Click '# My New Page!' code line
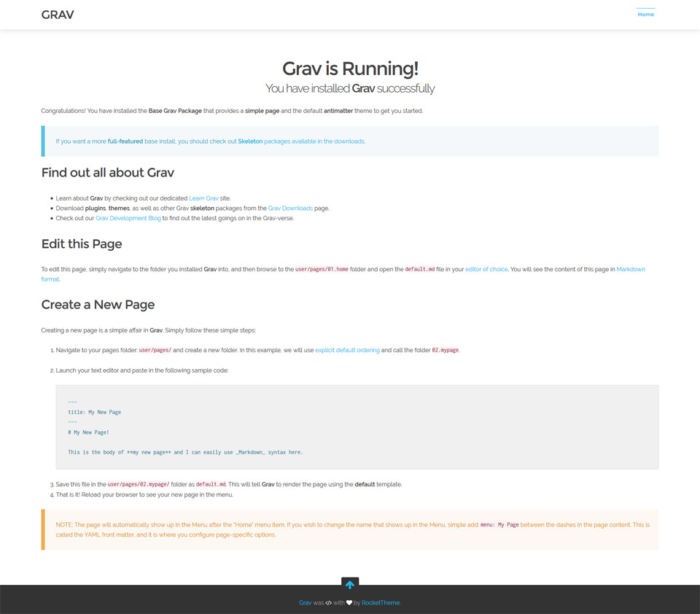Image resolution: width=700 pixels, height=614 pixels. point(88,432)
